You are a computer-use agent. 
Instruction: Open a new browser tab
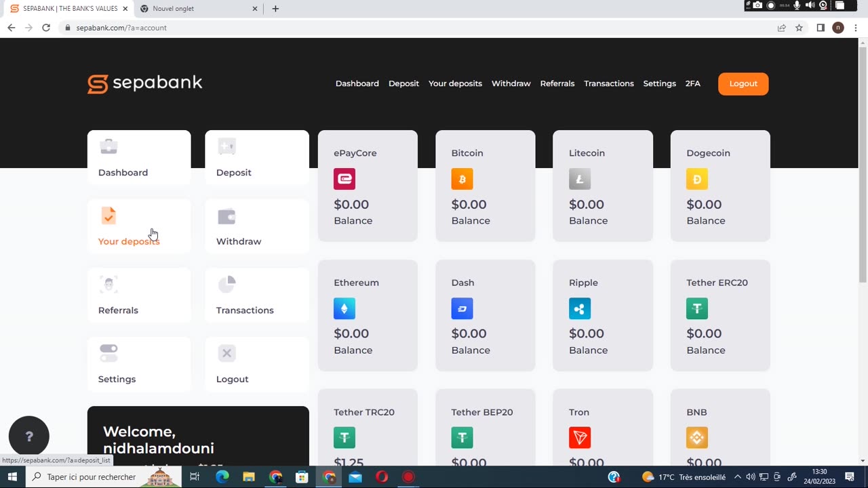(275, 9)
